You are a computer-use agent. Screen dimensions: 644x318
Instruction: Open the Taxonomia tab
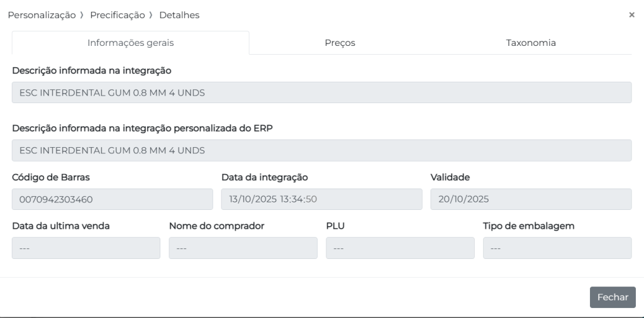click(x=531, y=43)
